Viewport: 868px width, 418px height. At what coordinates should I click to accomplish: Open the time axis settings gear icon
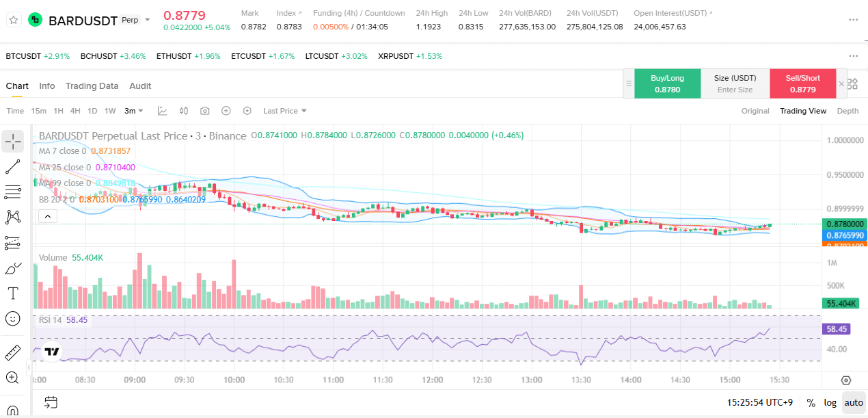click(846, 380)
